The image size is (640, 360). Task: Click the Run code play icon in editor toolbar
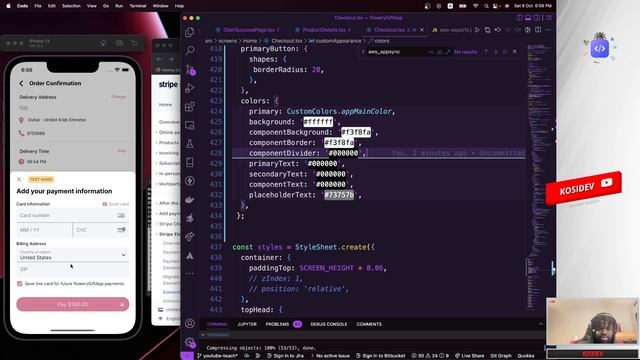tap(477, 30)
